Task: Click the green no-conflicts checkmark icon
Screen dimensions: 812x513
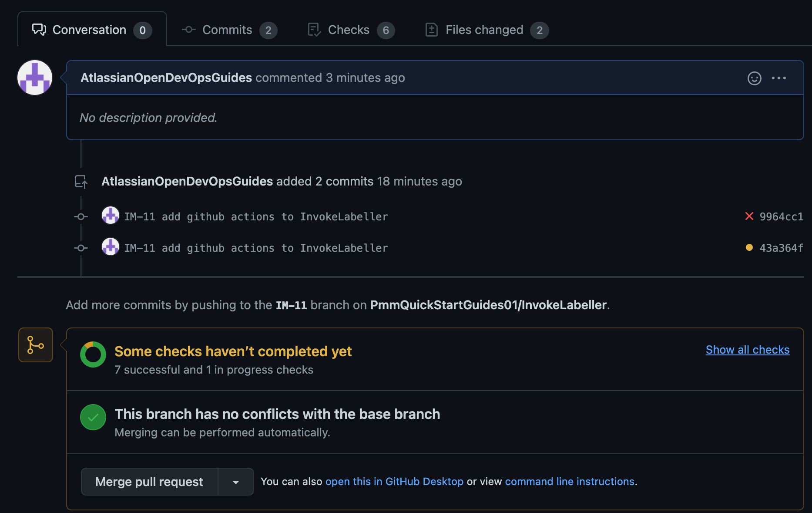Action: click(93, 417)
